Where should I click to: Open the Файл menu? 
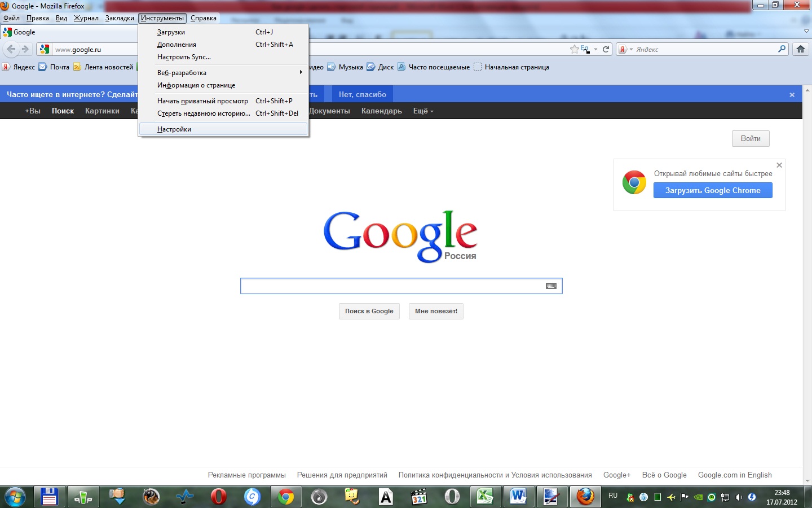11,18
